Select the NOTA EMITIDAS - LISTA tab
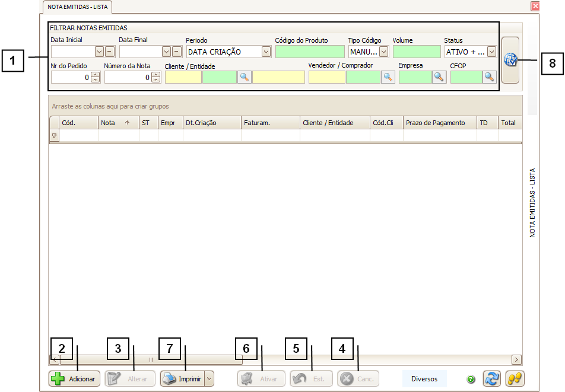 point(78,7)
